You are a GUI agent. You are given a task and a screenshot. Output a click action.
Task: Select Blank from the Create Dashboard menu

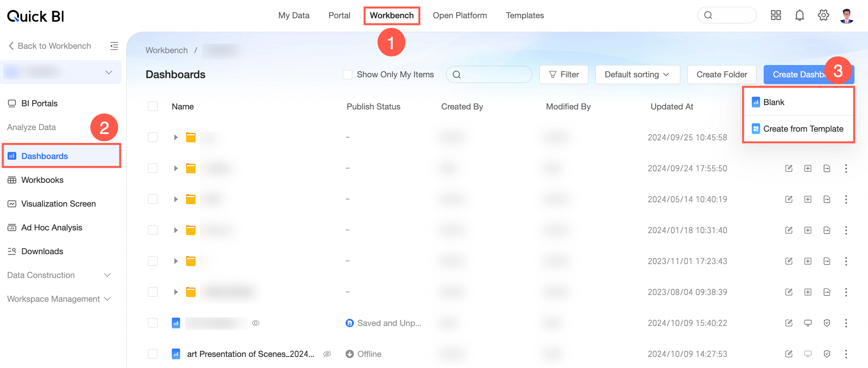[x=798, y=102]
